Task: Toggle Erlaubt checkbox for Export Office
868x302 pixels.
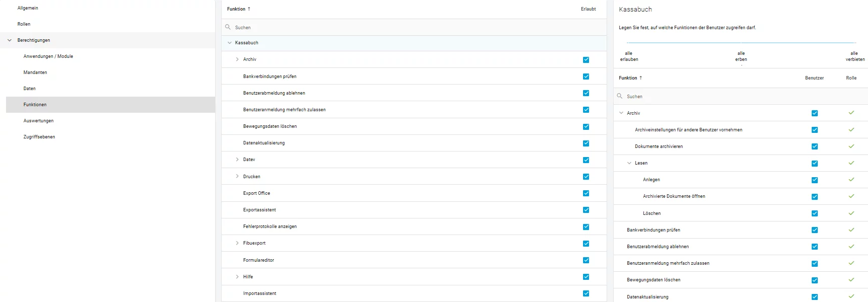Action: coord(586,193)
